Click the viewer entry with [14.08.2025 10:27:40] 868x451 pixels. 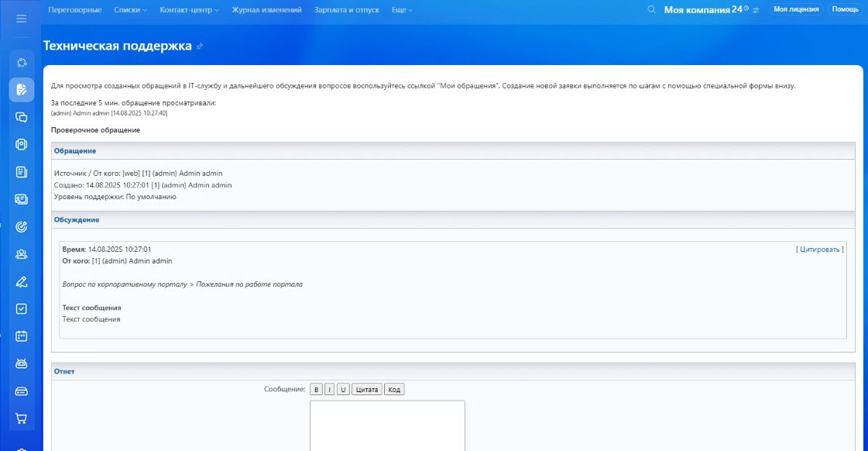109,113
